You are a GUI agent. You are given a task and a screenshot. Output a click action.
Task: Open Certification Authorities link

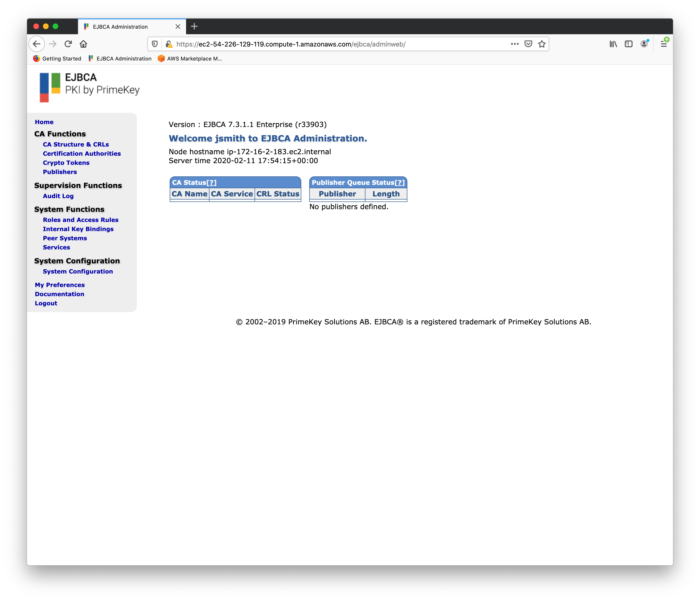click(82, 153)
